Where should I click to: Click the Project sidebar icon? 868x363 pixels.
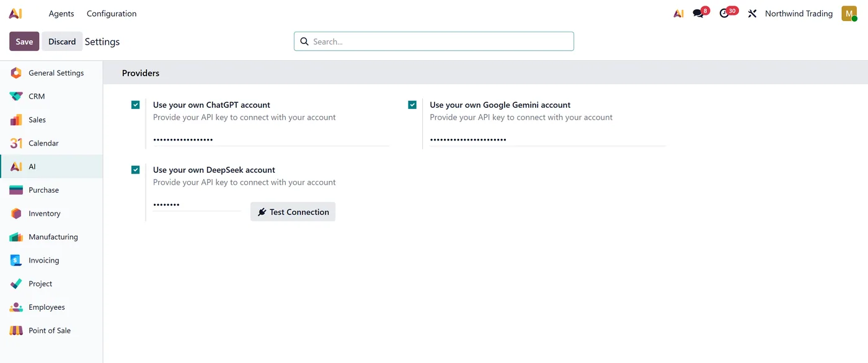16,284
